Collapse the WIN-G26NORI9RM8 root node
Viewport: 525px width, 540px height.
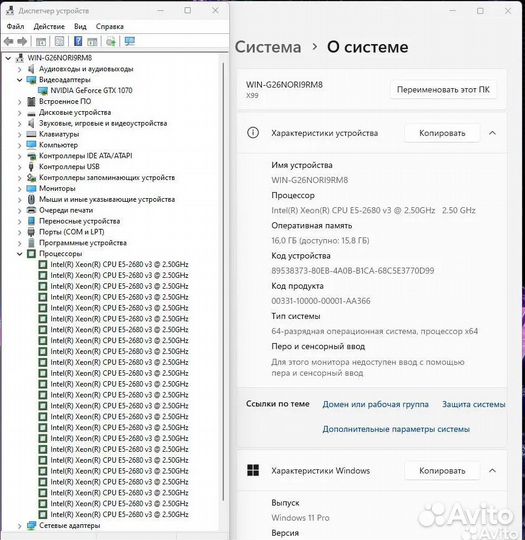(x=8, y=58)
